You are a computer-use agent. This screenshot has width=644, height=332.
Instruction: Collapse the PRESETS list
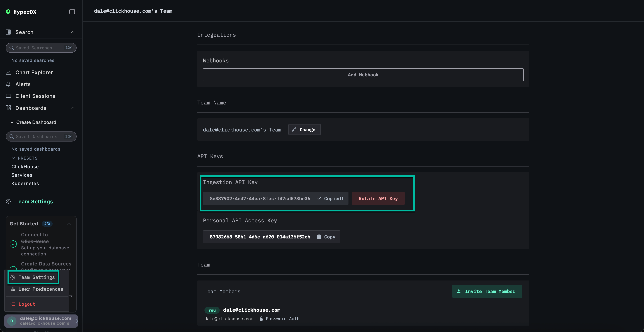pos(13,158)
